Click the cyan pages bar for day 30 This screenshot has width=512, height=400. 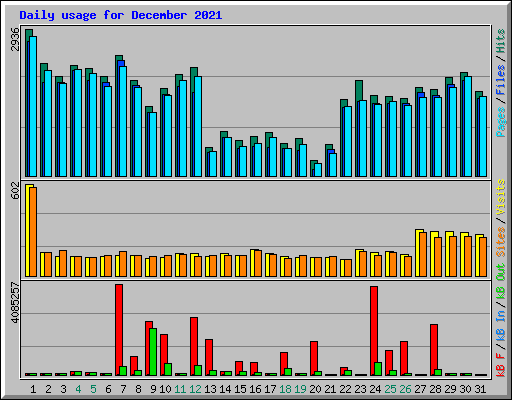point(468,126)
